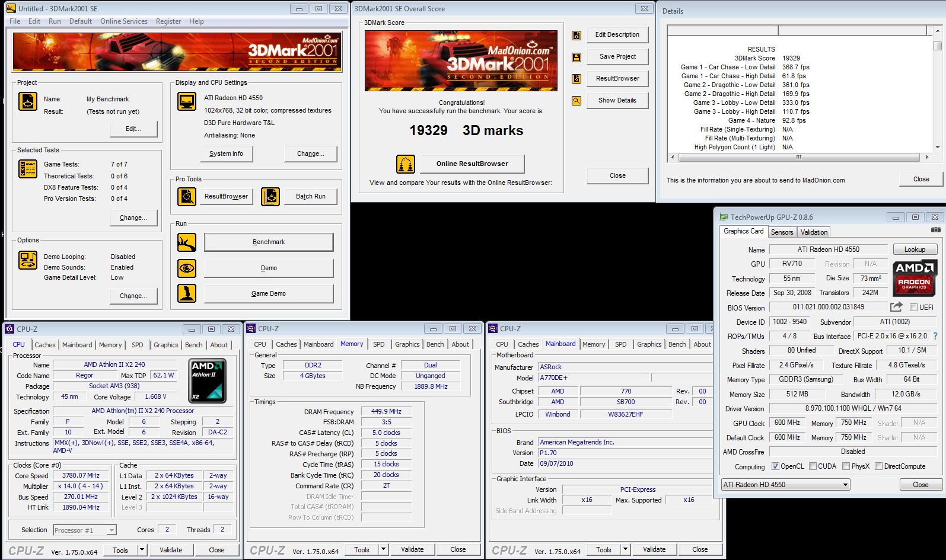Click the Edit Description icon in Overall Score

click(576, 35)
